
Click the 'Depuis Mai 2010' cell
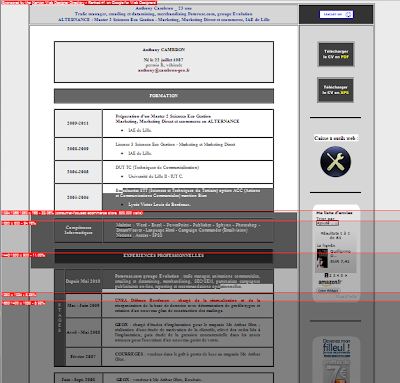click(x=83, y=281)
